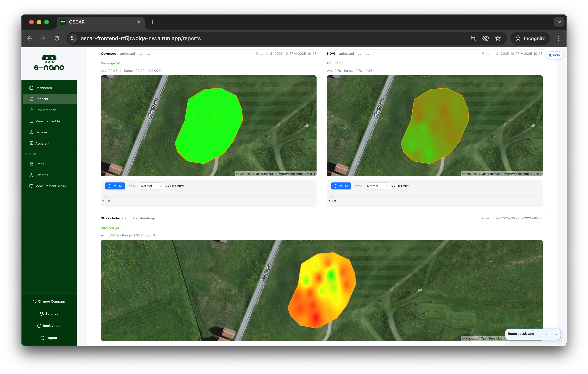Viewport: 588px width, 374px height.
Task: Open the Measurement list
Action: [x=48, y=121]
